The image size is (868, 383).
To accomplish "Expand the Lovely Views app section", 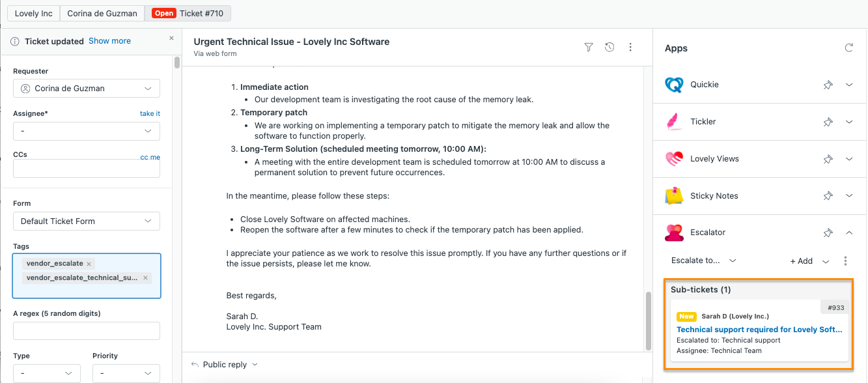I will [849, 159].
